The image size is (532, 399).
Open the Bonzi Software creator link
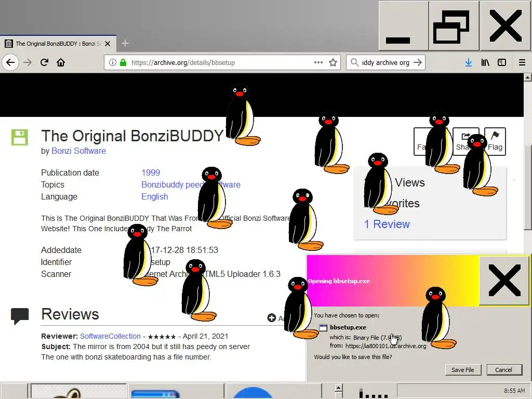[x=79, y=151]
